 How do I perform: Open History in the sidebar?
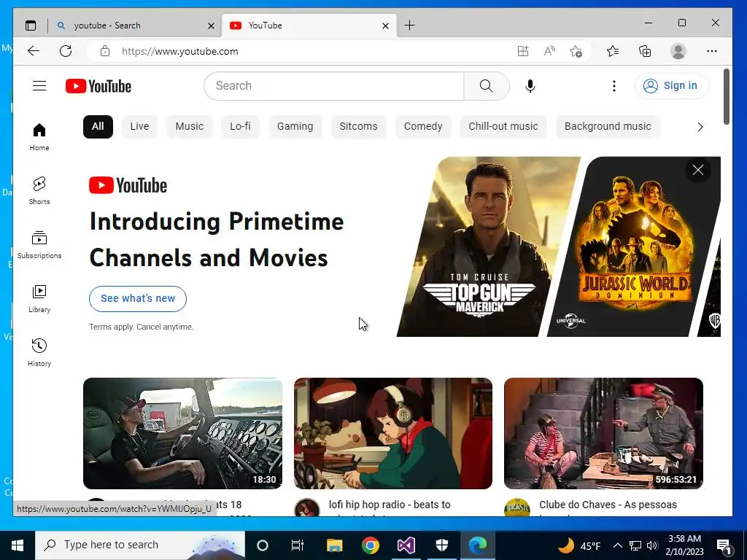tap(39, 352)
